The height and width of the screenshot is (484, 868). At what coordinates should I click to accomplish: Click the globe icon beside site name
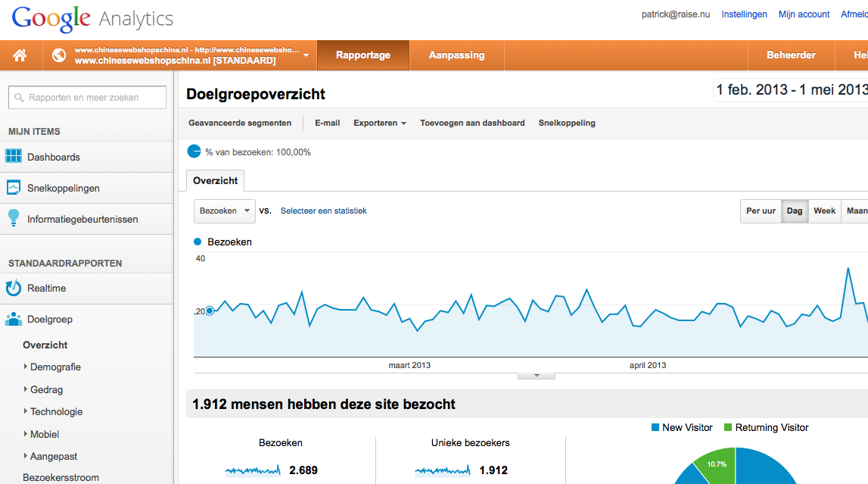pos(59,55)
